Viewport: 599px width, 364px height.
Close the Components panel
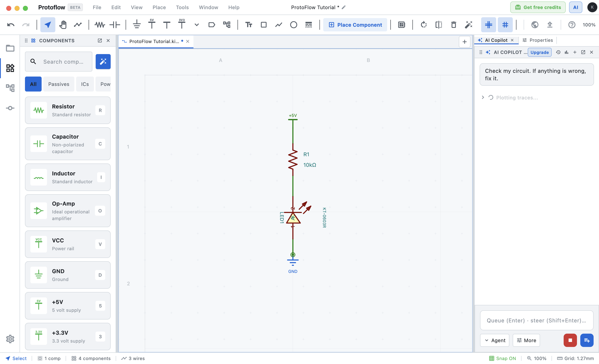[x=108, y=41]
